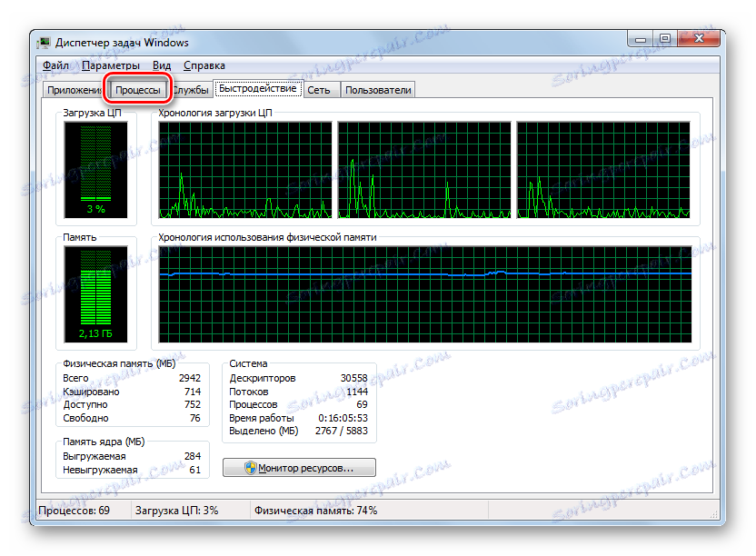Click the Монитор ресурсов button

tap(299, 468)
